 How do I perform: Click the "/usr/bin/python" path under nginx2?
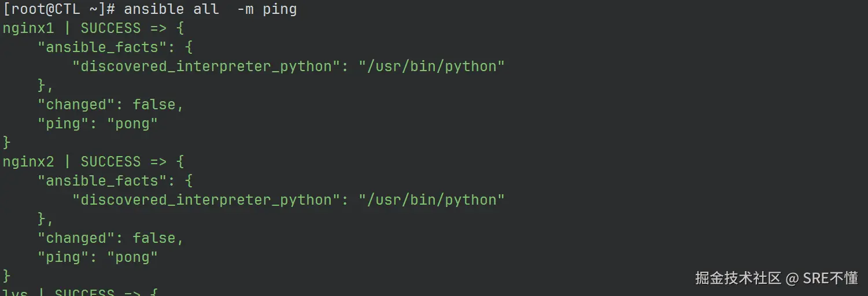tap(431, 200)
